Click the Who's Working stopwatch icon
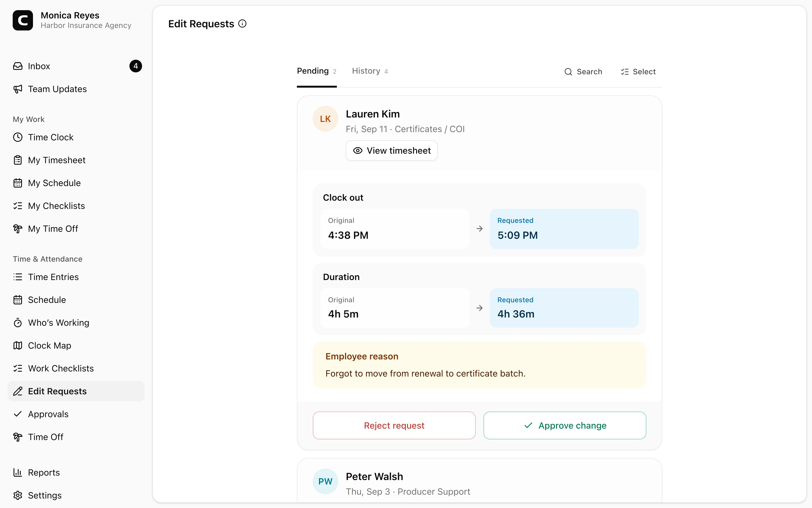The height and width of the screenshot is (508, 812). (x=18, y=323)
